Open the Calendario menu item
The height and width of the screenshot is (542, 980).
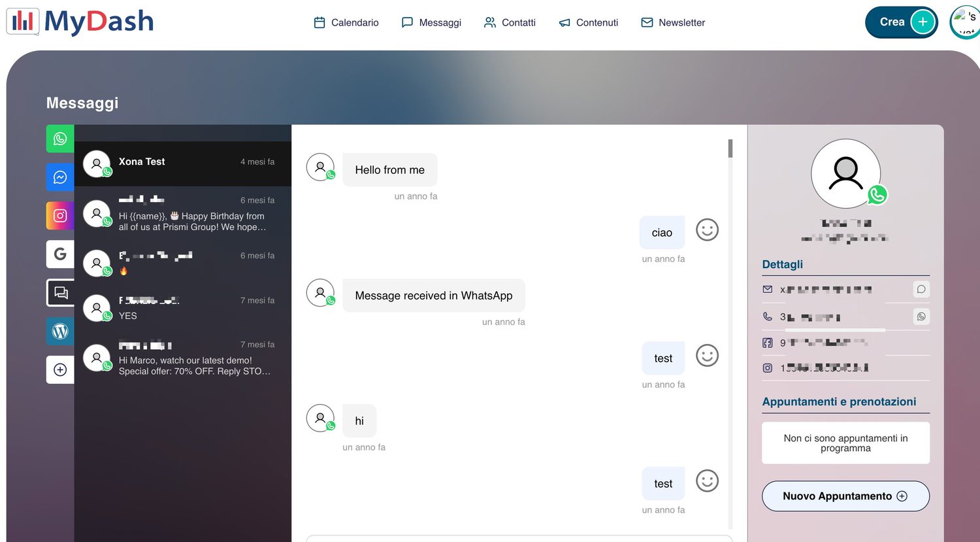346,22
